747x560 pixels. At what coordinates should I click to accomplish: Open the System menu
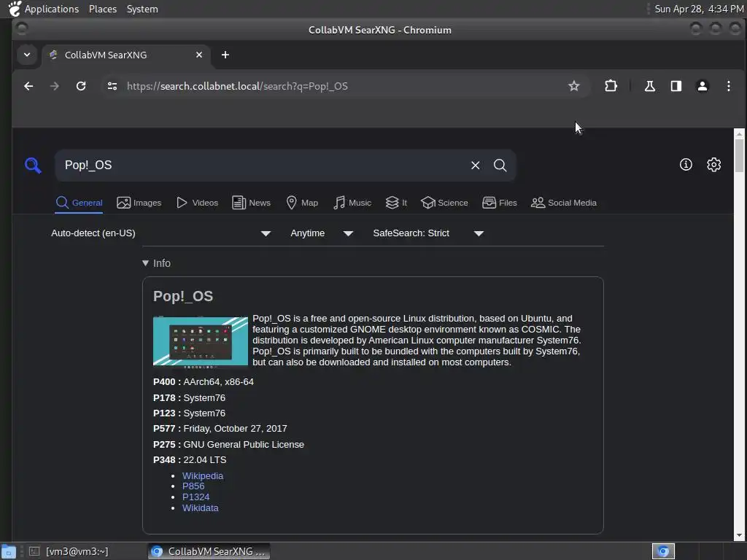click(x=142, y=9)
